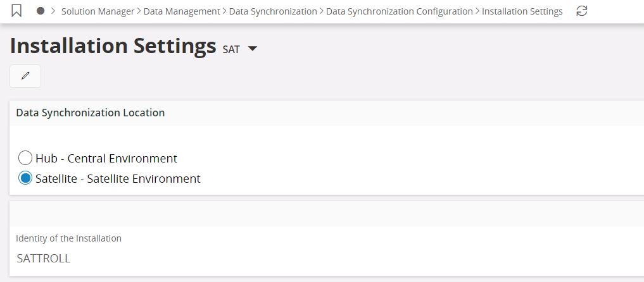644x282 pixels.
Task: Refresh the page with the reload icon
Action: [x=582, y=11]
